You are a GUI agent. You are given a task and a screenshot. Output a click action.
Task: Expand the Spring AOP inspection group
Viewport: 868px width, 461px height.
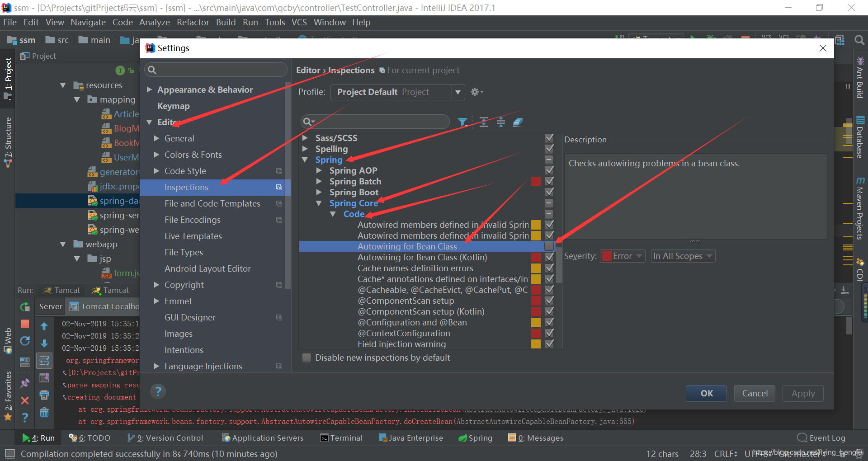click(319, 170)
